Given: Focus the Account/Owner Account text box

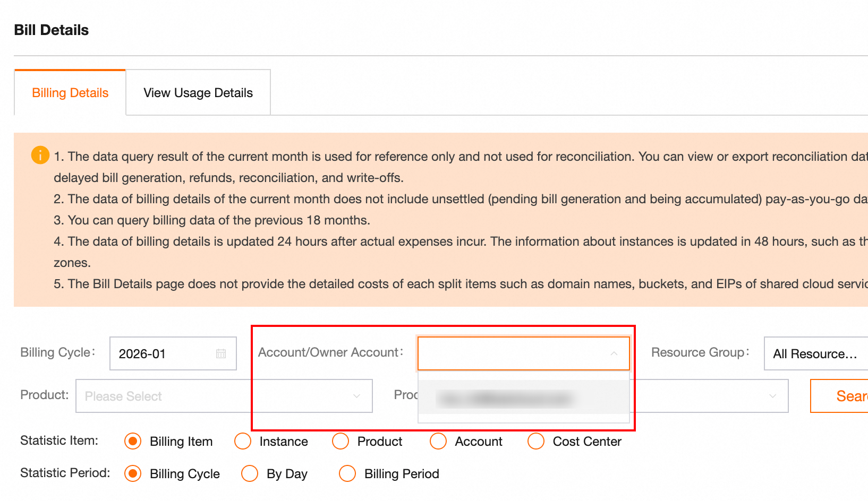Looking at the screenshot, I should click(513, 353).
